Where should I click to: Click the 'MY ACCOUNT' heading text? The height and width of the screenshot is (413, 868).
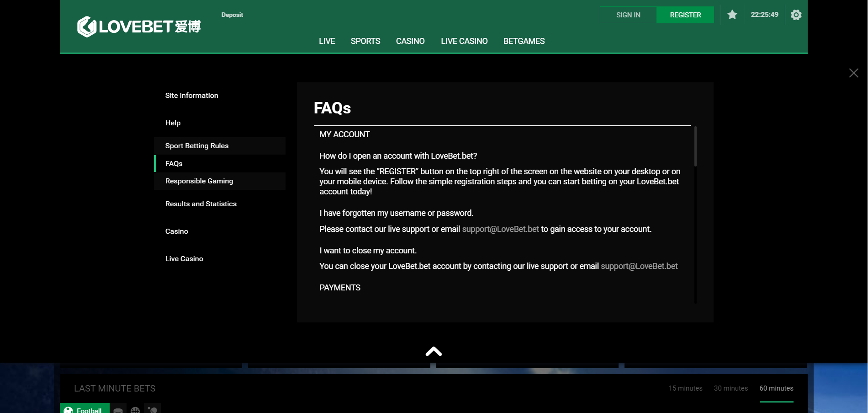tap(344, 134)
